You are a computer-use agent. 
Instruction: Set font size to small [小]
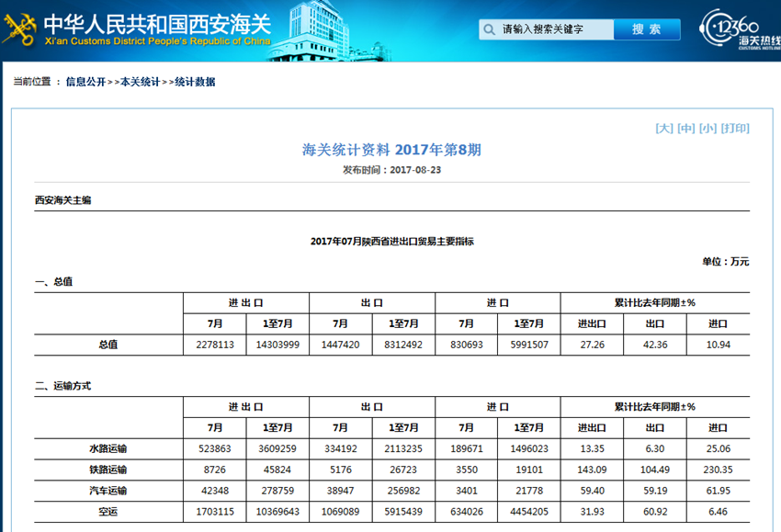pos(707,129)
